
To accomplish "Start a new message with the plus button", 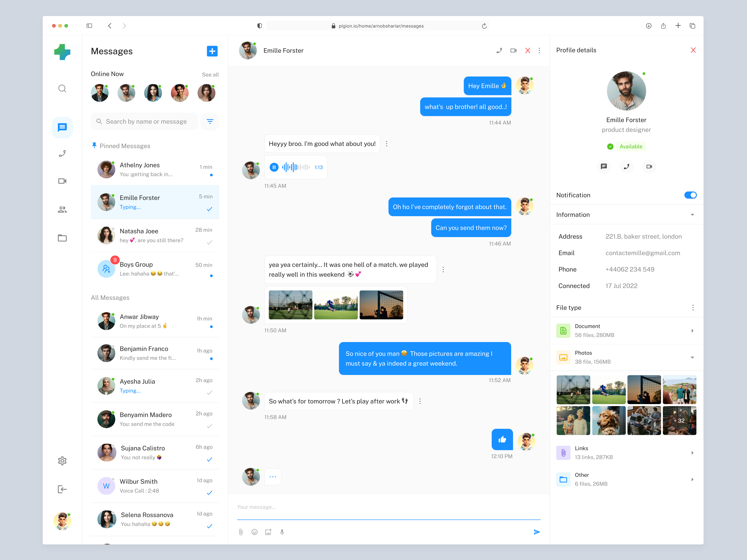I will (212, 51).
